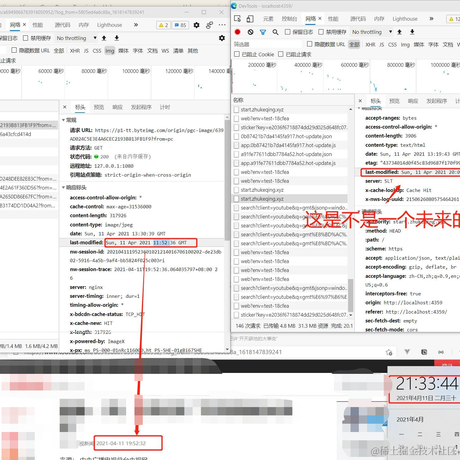Open network search magnifier in localhost DevTools
The image size is (460, 460).
pyautogui.click(x=275, y=32)
